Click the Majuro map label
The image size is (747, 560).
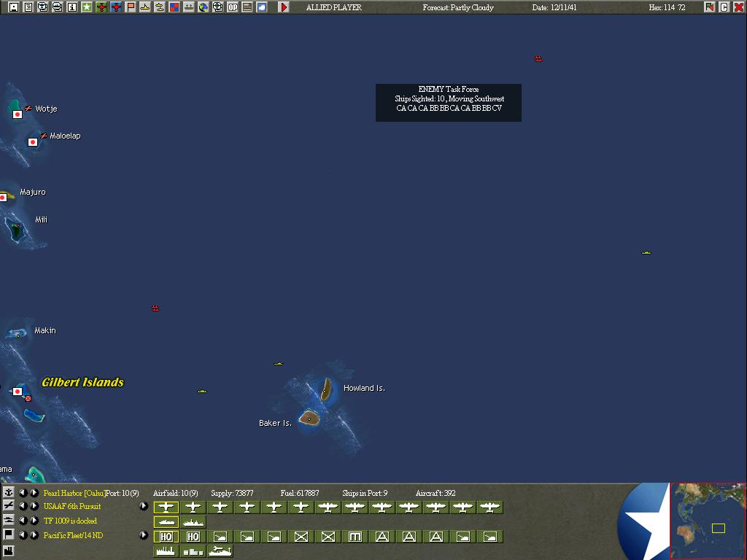coord(32,192)
